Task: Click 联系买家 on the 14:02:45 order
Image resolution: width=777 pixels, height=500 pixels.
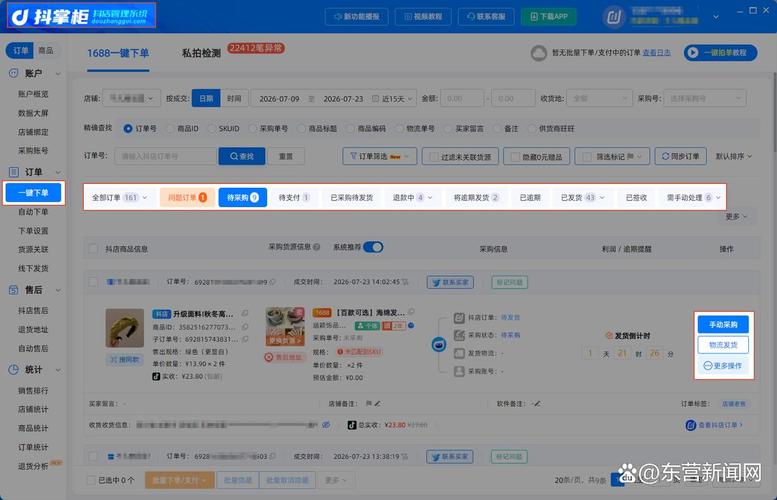Action: (450, 282)
